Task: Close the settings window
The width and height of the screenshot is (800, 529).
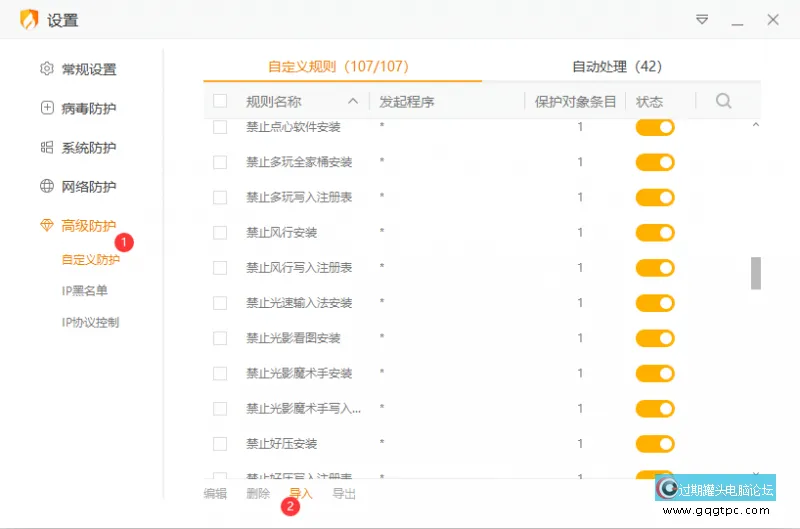Action: click(773, 20)
